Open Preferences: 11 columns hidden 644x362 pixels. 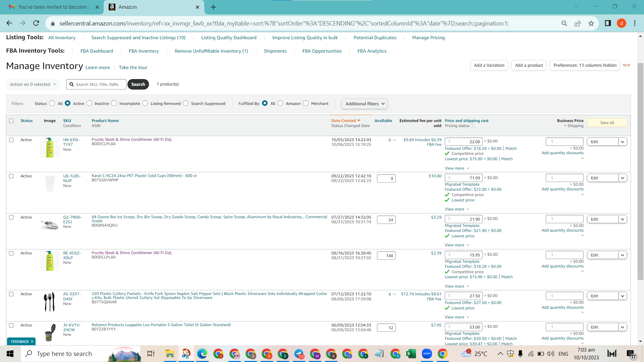click(585, 65)
